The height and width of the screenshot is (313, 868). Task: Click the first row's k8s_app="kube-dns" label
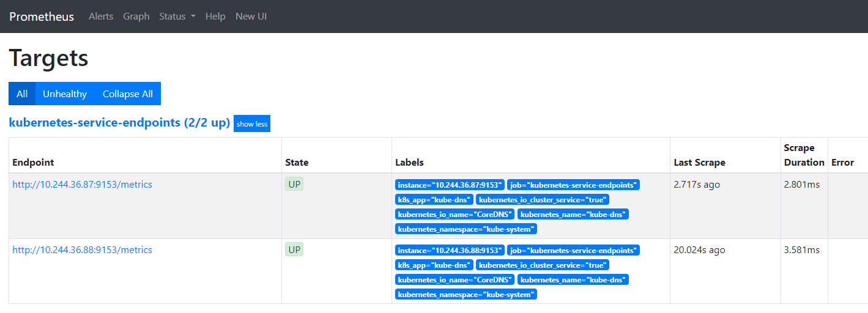pyautogui.click(x=434, y=199)
